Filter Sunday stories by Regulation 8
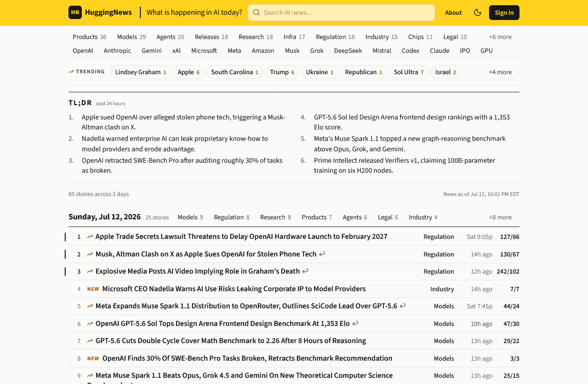The width and height of the screenshot is (588, 384). point(232,217)
